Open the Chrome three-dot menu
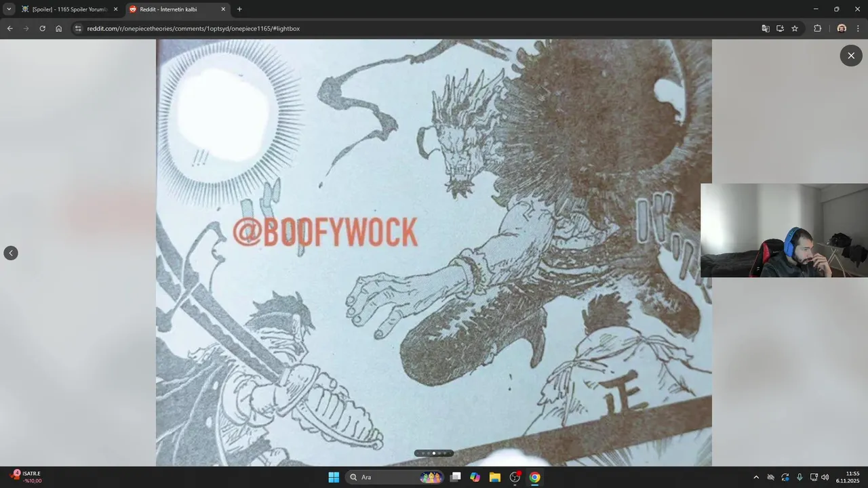868x488 pixels. [859, 28]
